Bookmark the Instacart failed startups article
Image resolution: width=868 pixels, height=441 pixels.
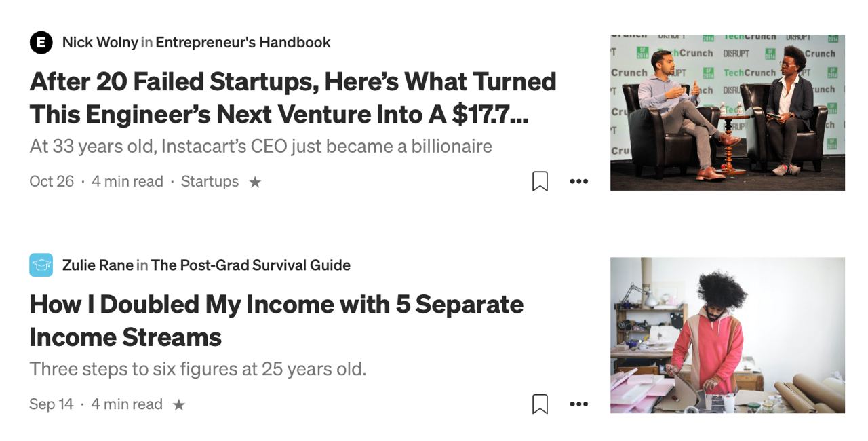coord(540,181)
